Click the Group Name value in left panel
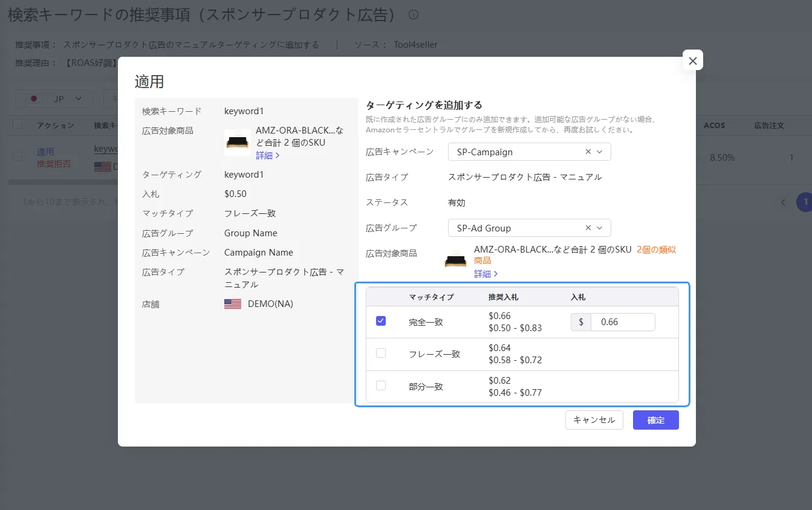 (x=251, y=233)
